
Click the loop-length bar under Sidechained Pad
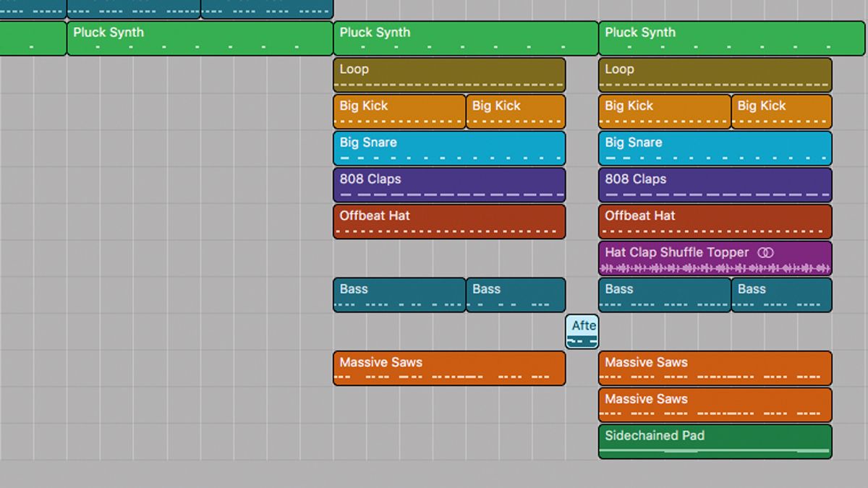pos(716,450)
